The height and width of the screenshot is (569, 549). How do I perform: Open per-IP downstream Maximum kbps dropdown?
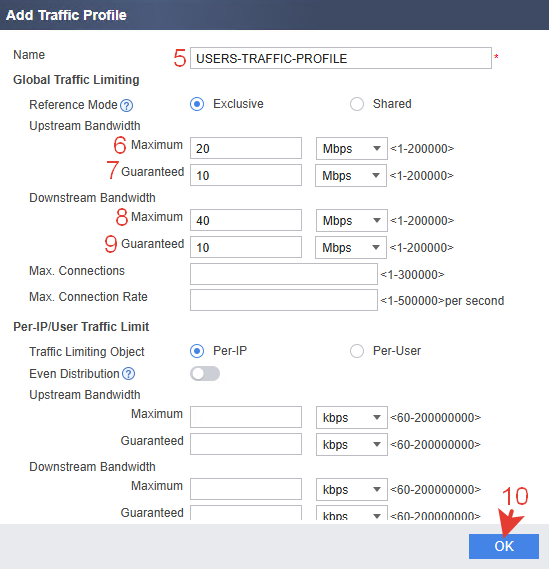click(x=352, y=489)
